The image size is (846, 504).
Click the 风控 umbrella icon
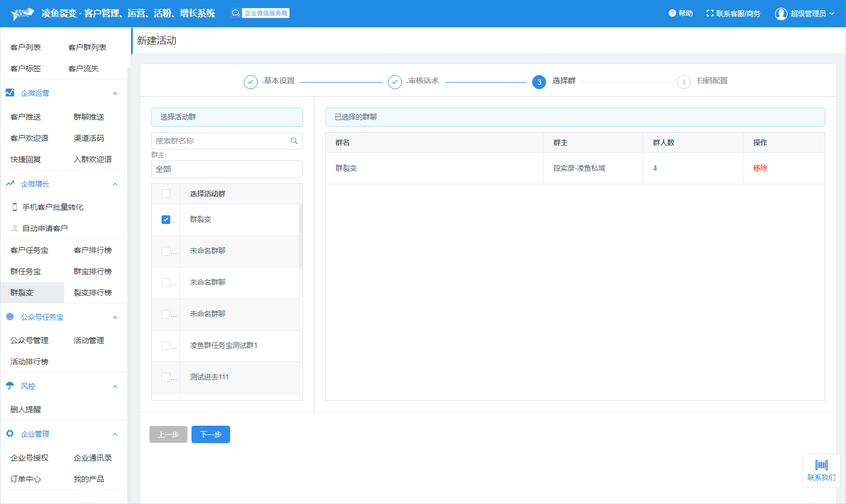click(x=10, y=385)
